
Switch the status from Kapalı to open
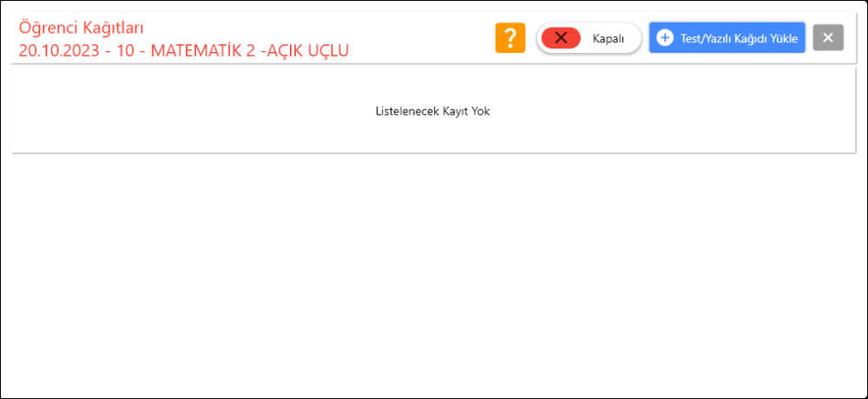[589, 37]
